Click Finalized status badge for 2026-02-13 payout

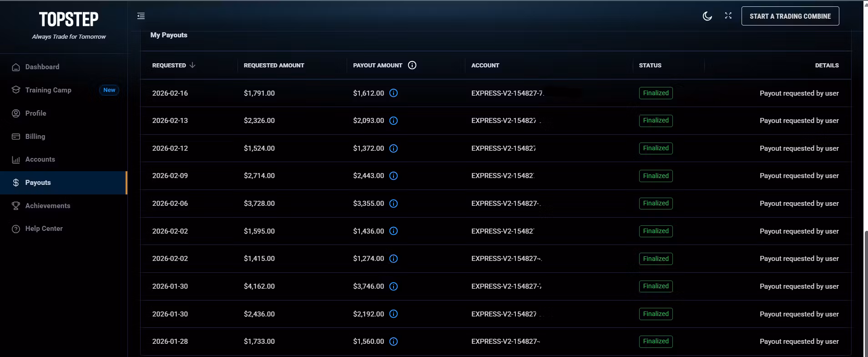(656, 121)
